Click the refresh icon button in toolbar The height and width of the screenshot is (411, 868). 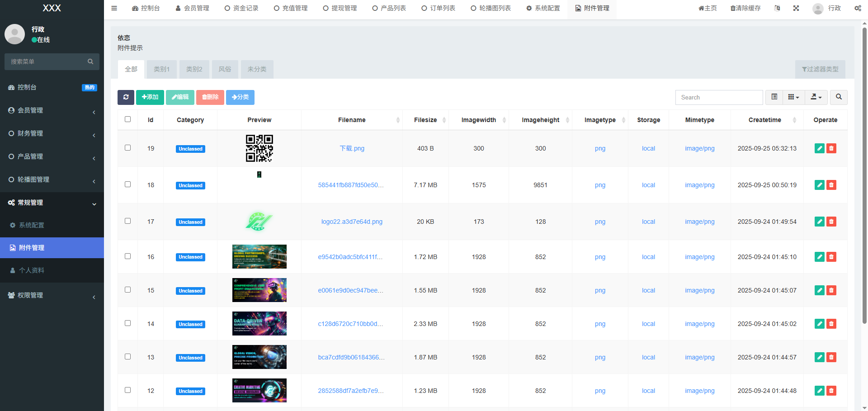coord(126,97)
